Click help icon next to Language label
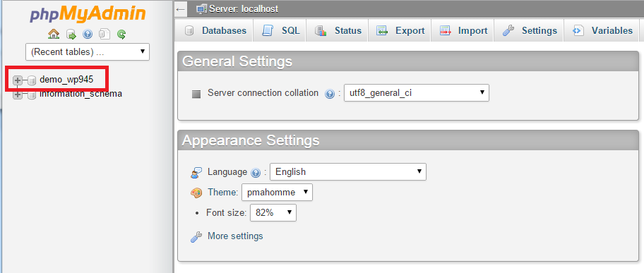Image resolution: width=644 pixels, height=273 pixels. pyautogui.click(x=256, y=173)
